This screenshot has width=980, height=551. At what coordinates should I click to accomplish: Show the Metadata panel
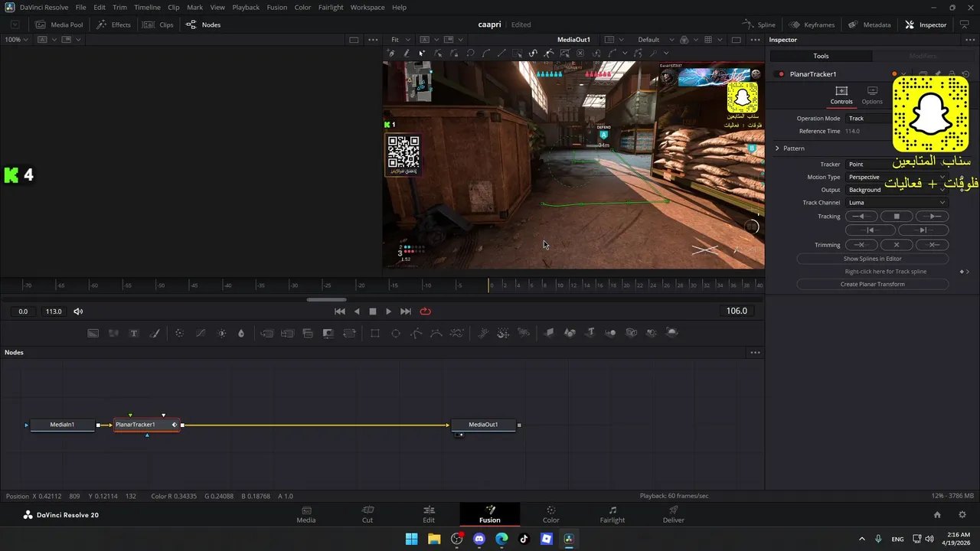click(869, 24)
